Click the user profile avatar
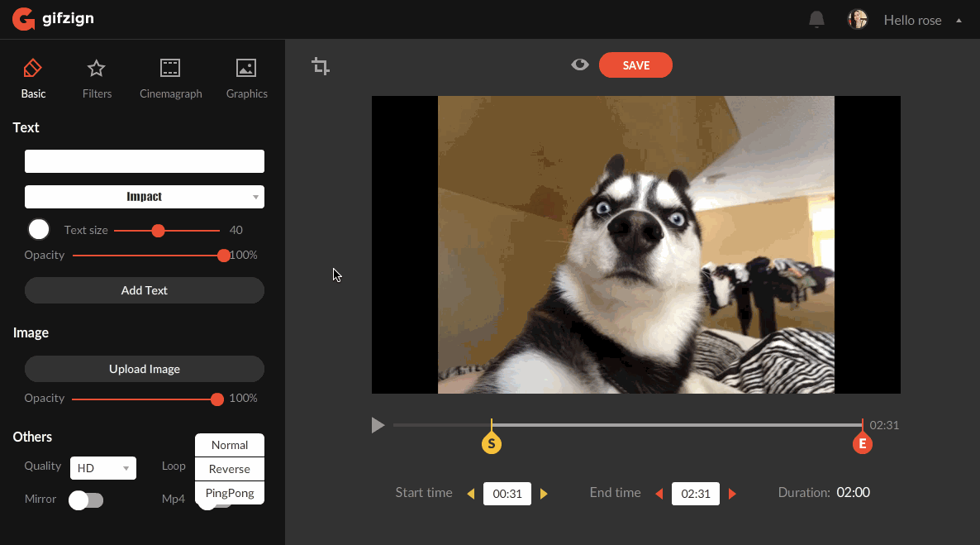The height and width of the screenshot is (545, 980). point(858,20)
